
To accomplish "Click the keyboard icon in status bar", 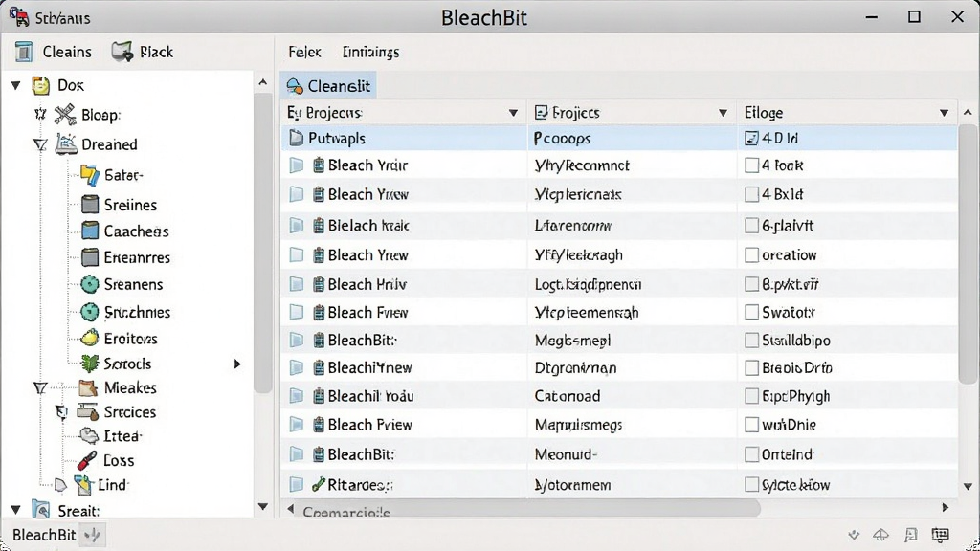I will point(940,534).
